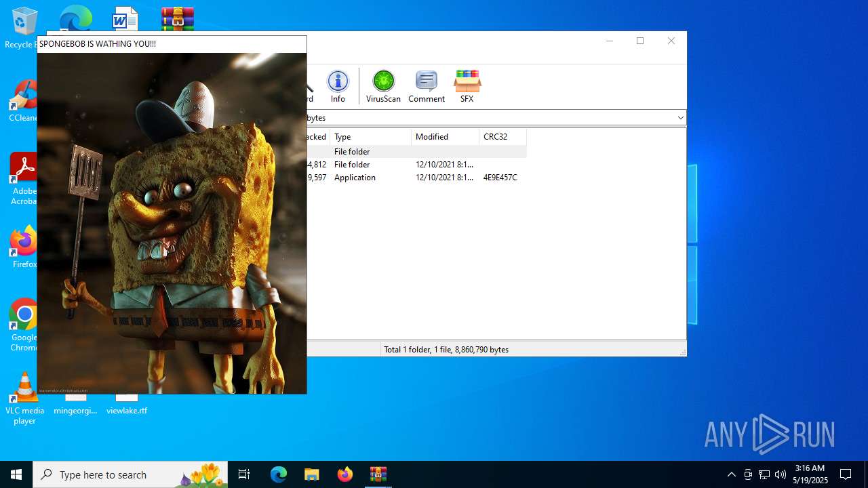
Task: Sort by the Modified column header
Action: [445, 137]
